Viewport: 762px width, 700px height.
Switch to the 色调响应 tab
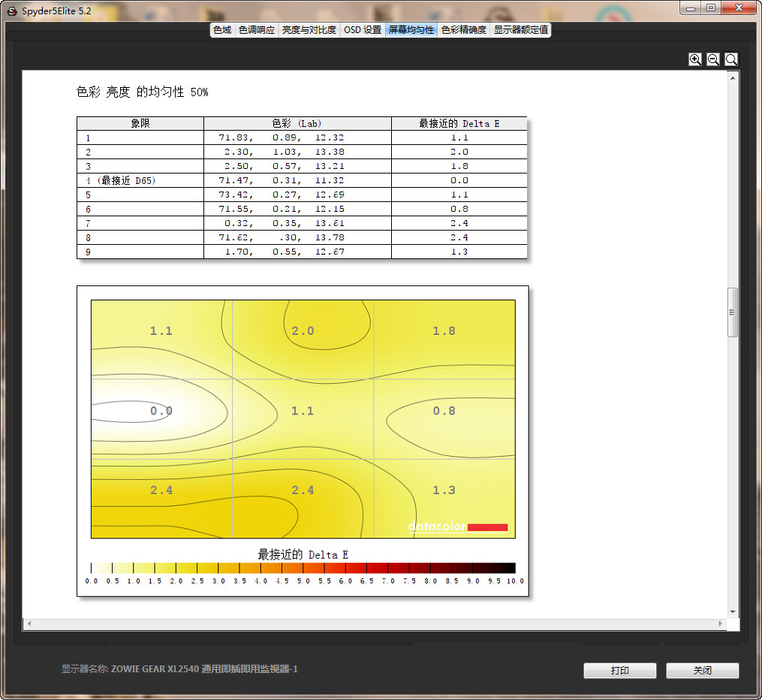[x=257, y=30]
